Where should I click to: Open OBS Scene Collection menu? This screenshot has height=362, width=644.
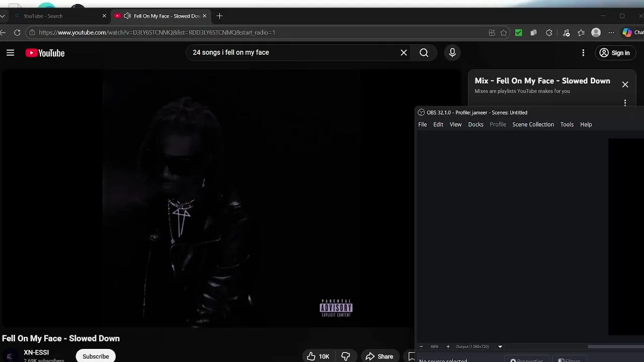pos(533,125)
